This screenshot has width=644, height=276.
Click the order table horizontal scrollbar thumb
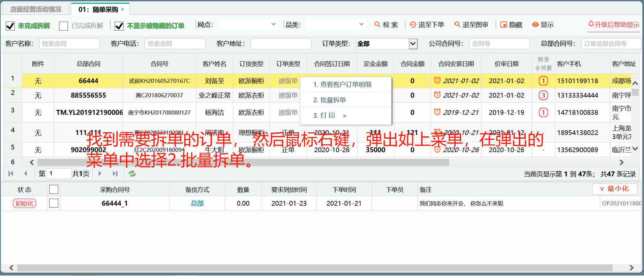243,162
